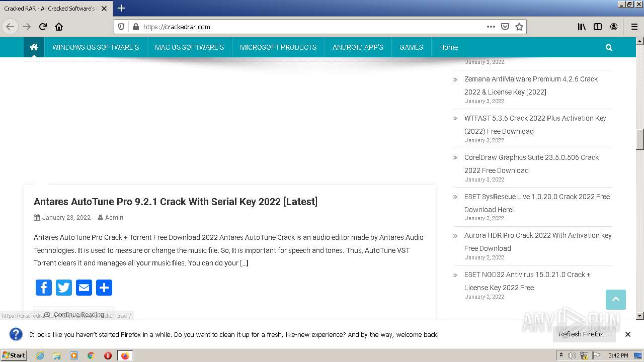Open the media player taskbar icon
This screenshot has width=644, height=362.
pyautogui.click(x=74, y=355)
